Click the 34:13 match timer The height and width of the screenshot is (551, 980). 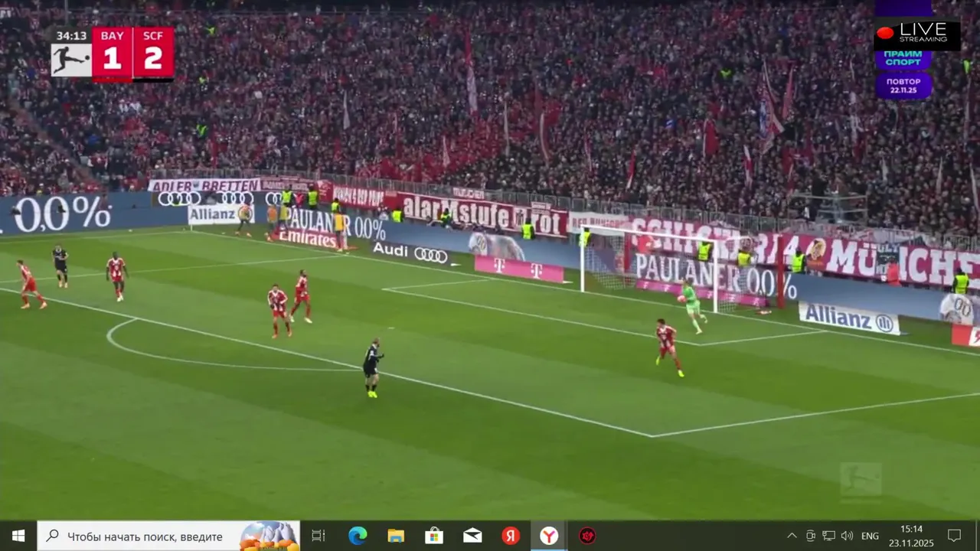[71, 36]
